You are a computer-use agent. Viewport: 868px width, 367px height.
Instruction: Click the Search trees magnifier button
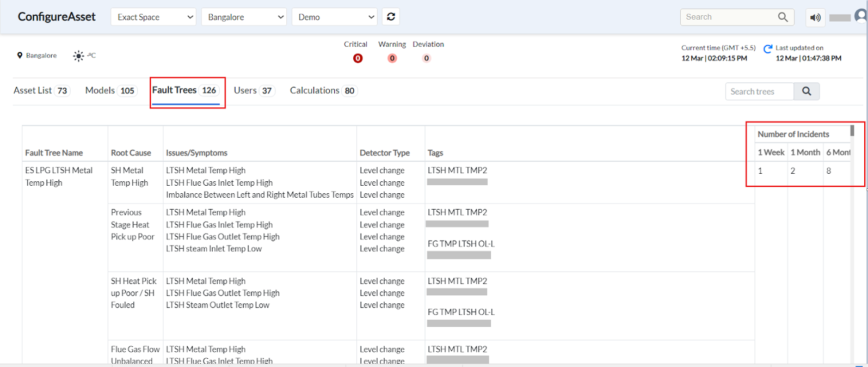coord(807,91)
